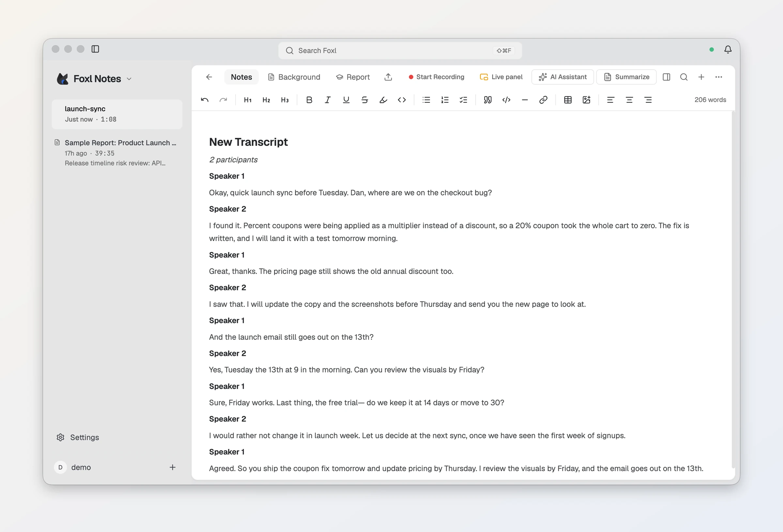Switch to the Notes tab
The image size is (783, 532).
point(241,77)
